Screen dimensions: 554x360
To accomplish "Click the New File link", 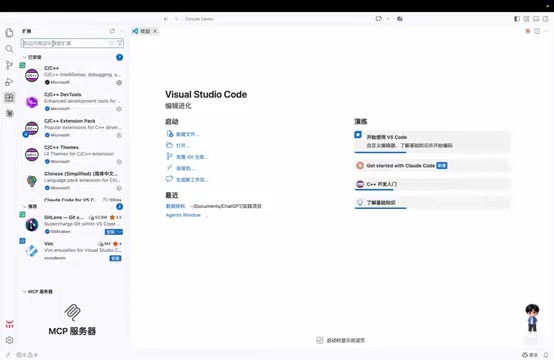I will click(188, 134).
